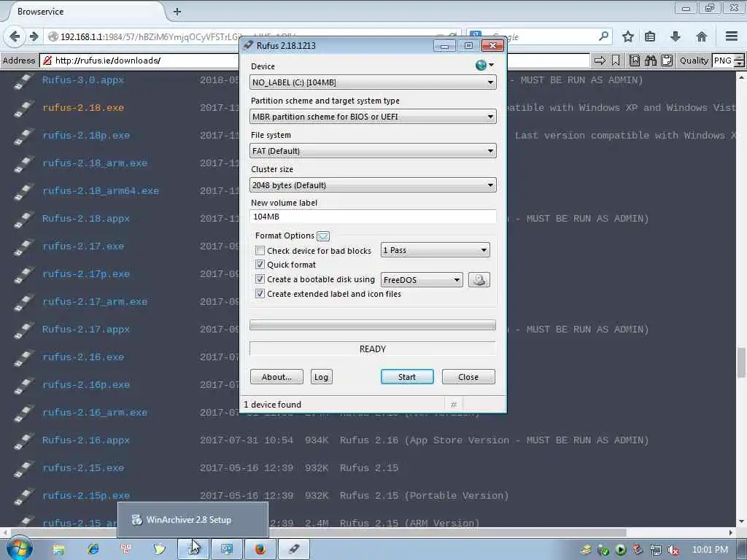Click the Start button in Rufus
747x560 pixels.
(x=407, y=377)
